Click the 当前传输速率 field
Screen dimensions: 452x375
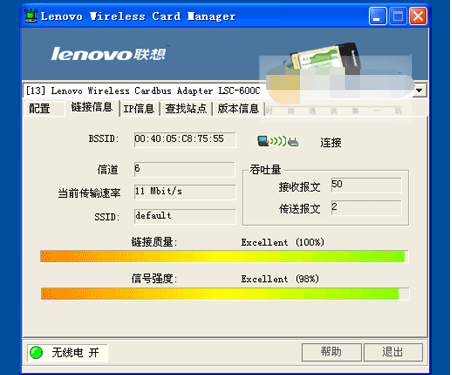coord(185,192)
